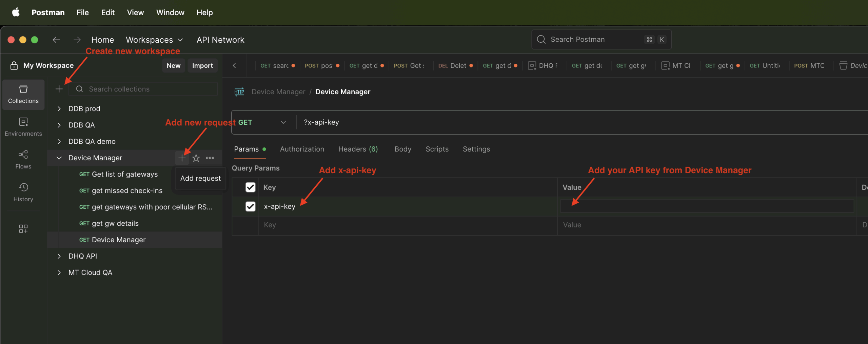The height and width of the screenshot is (344, 868).
Task: Click the empty Value placeholder cell
Action: 707,225
